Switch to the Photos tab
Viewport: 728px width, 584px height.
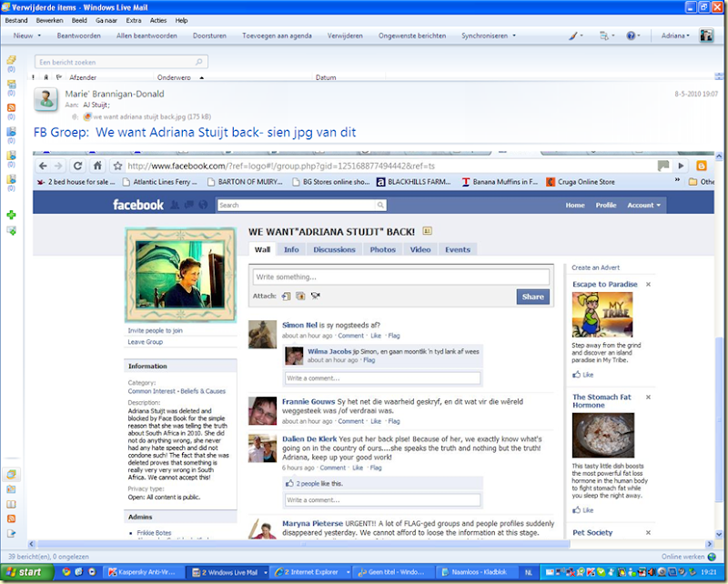click(x=382, y=249)
